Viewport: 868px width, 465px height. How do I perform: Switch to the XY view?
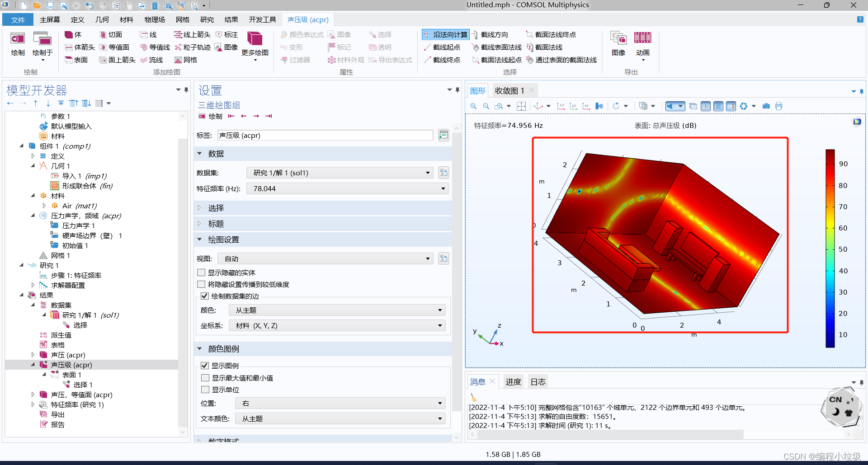(x=561, y=106)
